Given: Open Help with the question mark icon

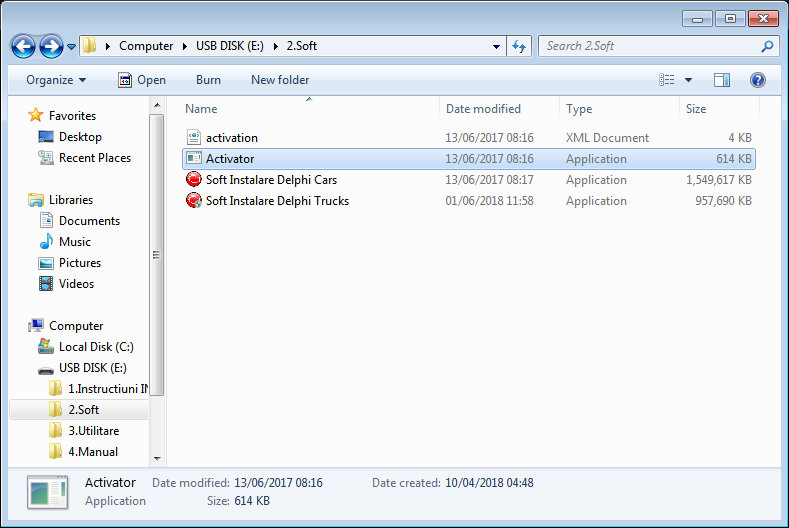Looking at the screenshot, I should 757,80.
